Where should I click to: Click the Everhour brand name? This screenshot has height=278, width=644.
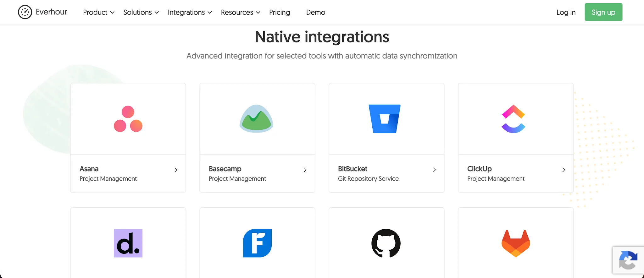51,12
